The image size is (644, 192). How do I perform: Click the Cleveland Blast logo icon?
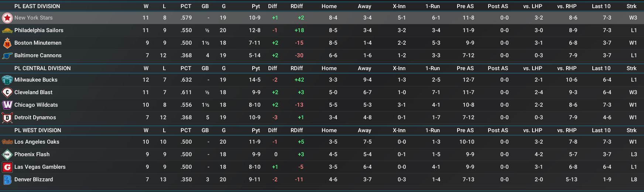(x=7, y=92)
